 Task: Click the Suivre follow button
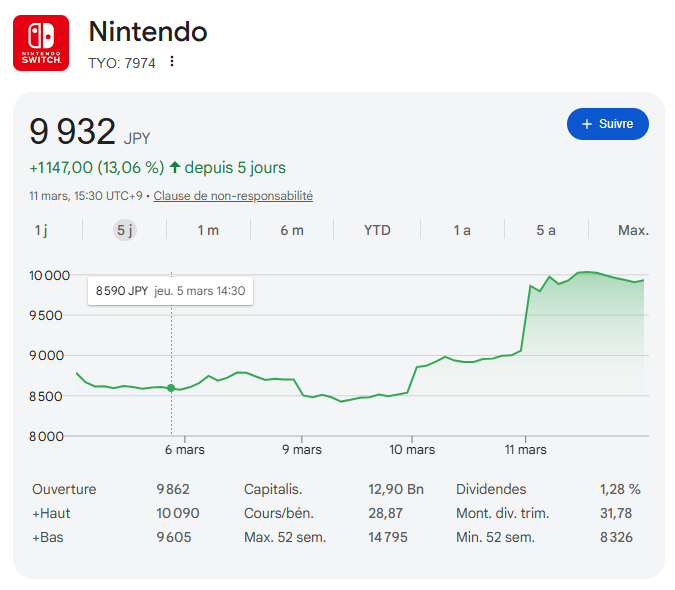pyautogui.click(x=607, y=124)
